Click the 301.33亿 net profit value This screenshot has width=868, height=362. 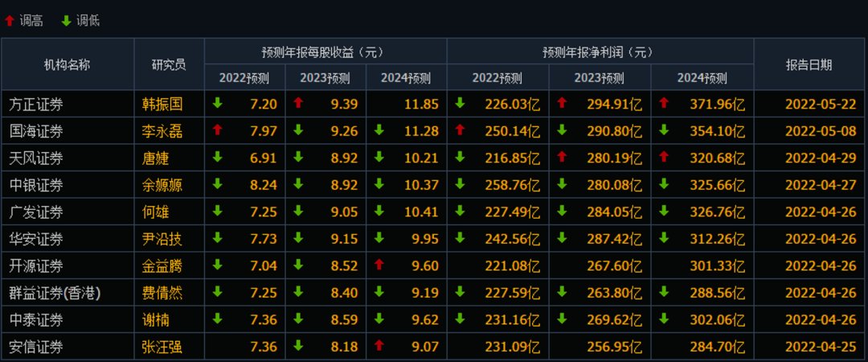coord(718,266)
